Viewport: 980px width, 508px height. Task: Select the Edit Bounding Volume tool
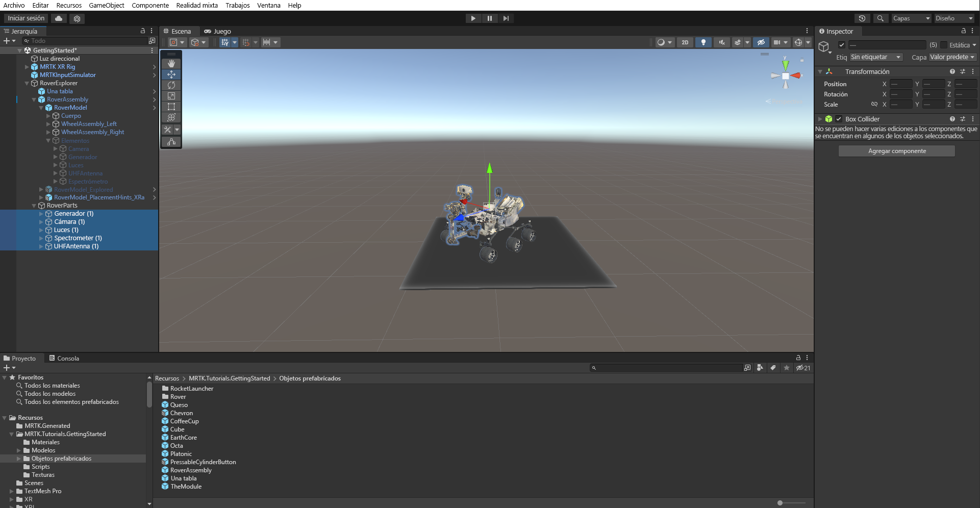pyautogui.click(x=171, y=142)
